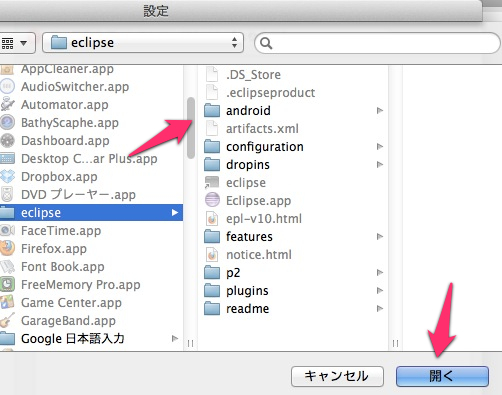Expand the plugins folder arrow
Screen dimensions: 502x395
(380, 290)
